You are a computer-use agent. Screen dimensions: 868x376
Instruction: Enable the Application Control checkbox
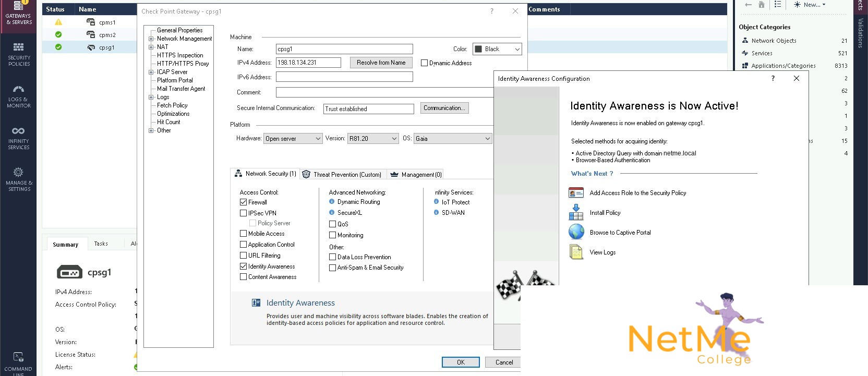click(x=243, y=245)
